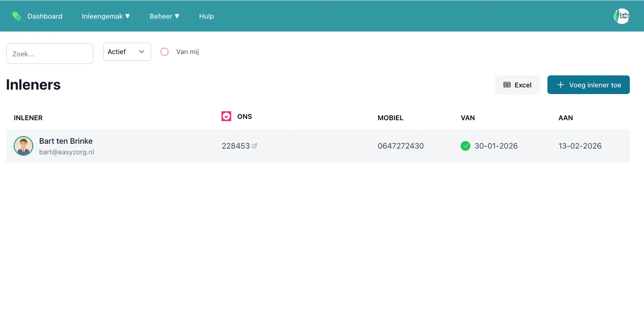Click mobile number 0647272430

pyautogui.click(x=401, y=146)
